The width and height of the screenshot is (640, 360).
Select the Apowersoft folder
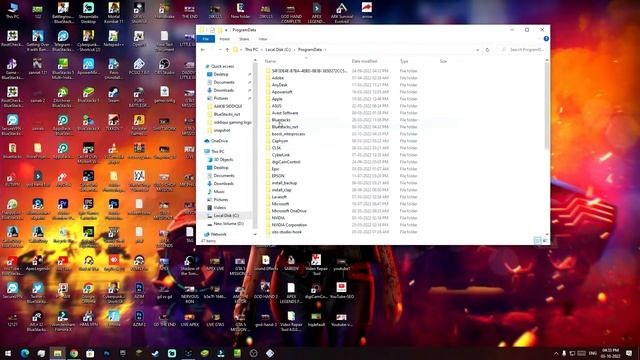click(x=282, y=92)
